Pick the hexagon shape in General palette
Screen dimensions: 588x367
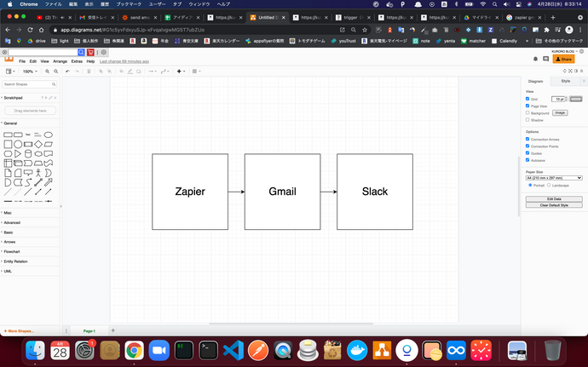click(8, 154)
